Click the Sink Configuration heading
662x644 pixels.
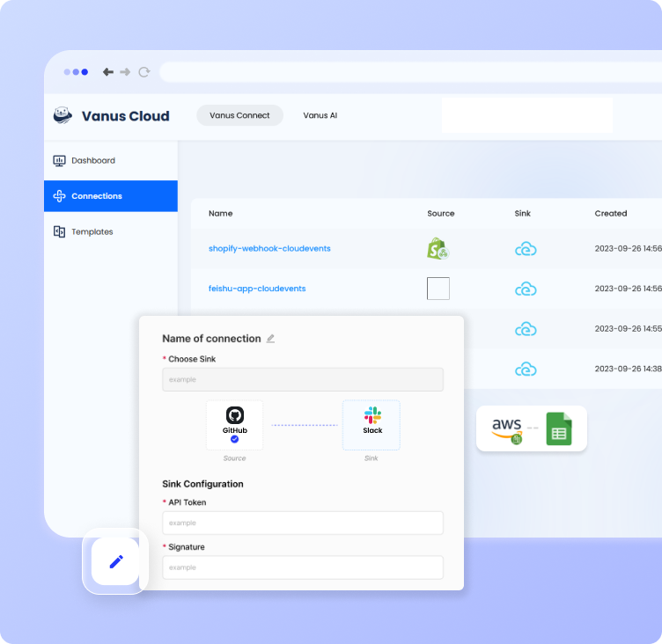(x=202, y=484)
